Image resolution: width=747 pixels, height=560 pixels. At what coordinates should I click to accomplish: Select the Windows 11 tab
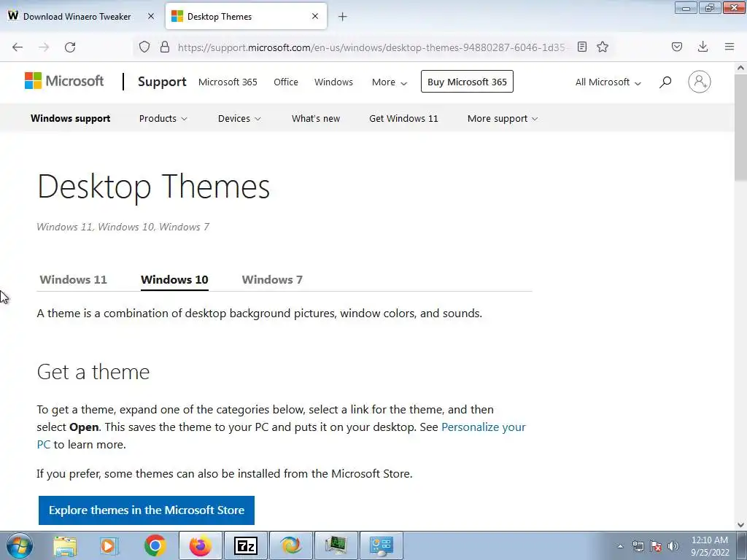74,279
